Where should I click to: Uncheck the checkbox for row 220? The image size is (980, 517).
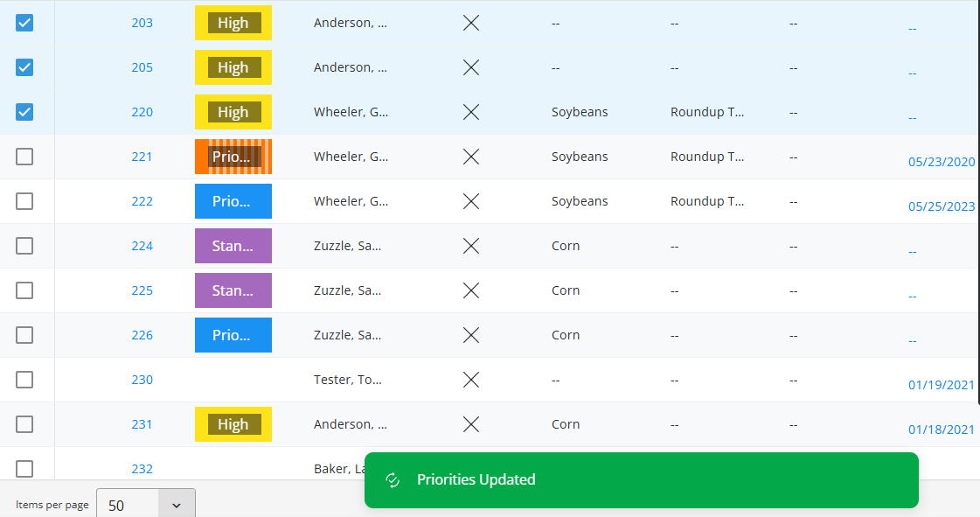[24, 113]
